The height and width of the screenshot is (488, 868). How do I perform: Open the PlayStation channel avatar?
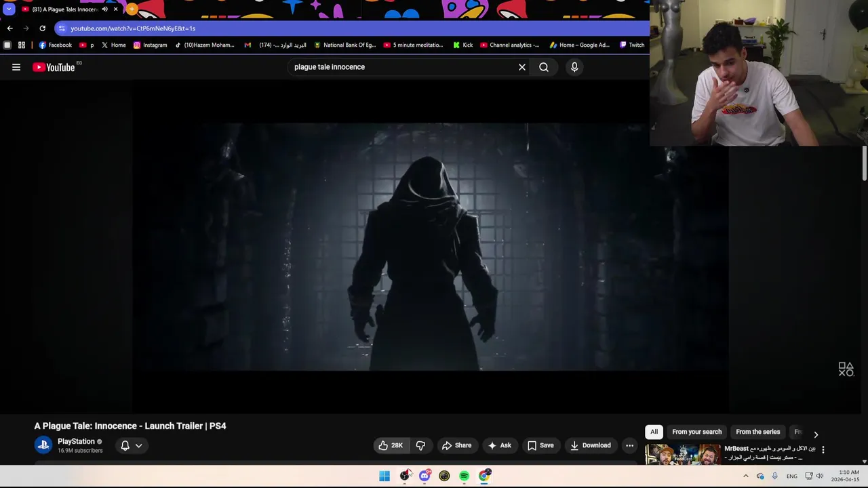(43, 445)
